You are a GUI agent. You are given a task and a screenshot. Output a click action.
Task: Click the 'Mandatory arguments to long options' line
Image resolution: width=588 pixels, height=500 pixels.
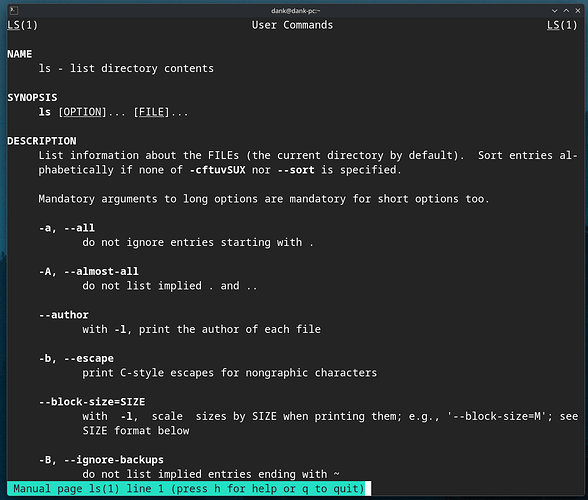point(264,199)
